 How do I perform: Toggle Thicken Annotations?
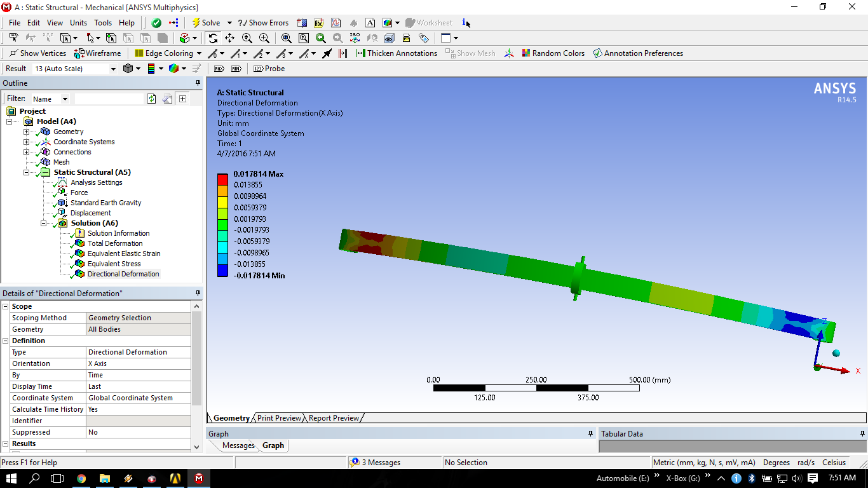(397, 53)
